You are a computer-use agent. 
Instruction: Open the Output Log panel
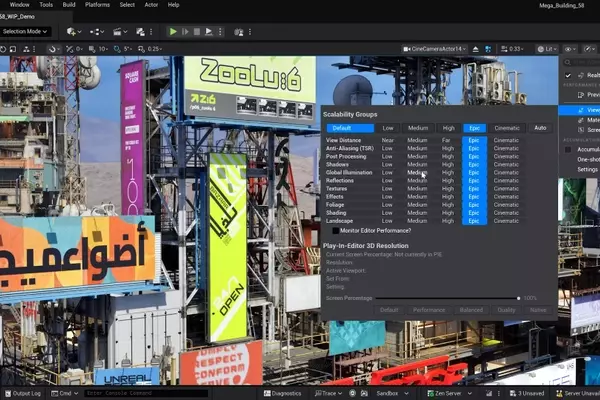[23, 393]
